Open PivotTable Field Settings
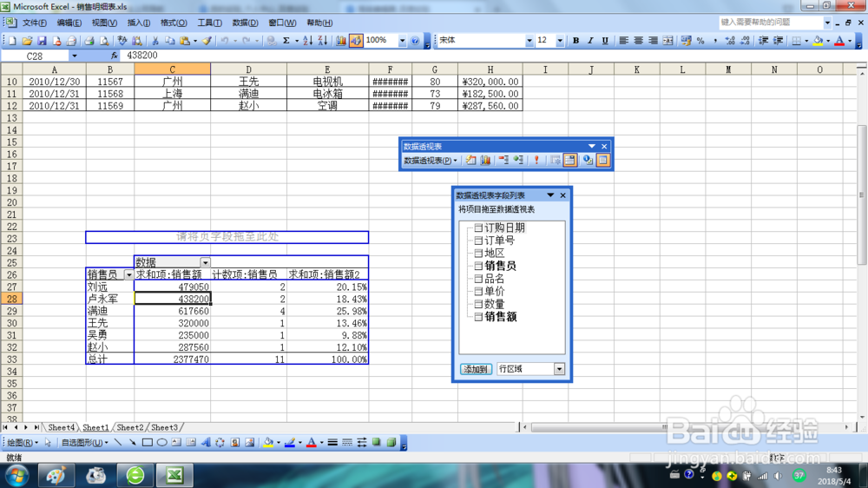 click(588, 161)
